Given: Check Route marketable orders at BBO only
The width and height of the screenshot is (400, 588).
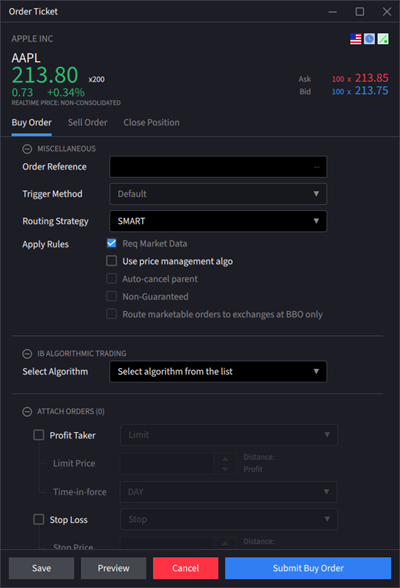Looking at the screenshot, I should point(111,314).
